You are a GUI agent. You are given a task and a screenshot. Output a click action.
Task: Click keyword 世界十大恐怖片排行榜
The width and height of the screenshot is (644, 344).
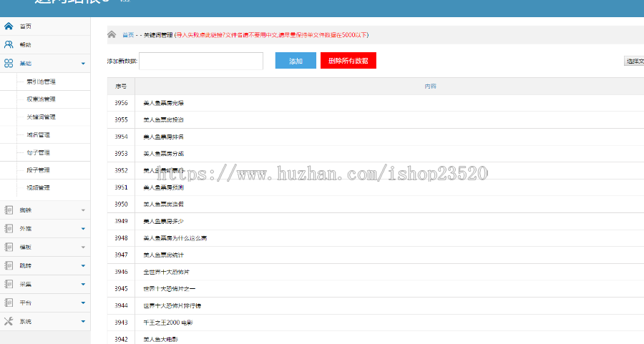(172, 306)
